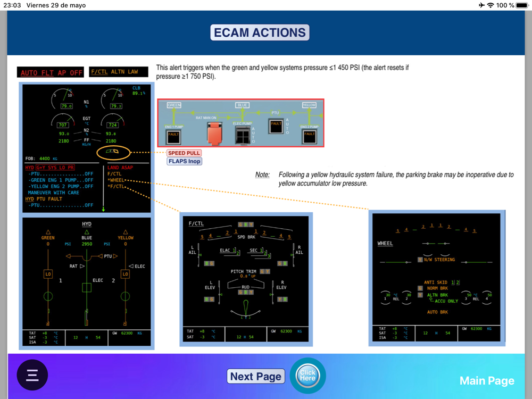532x399 pixels.
Task: Tap the SPEED PULL label
Action: tap(184, 153)
